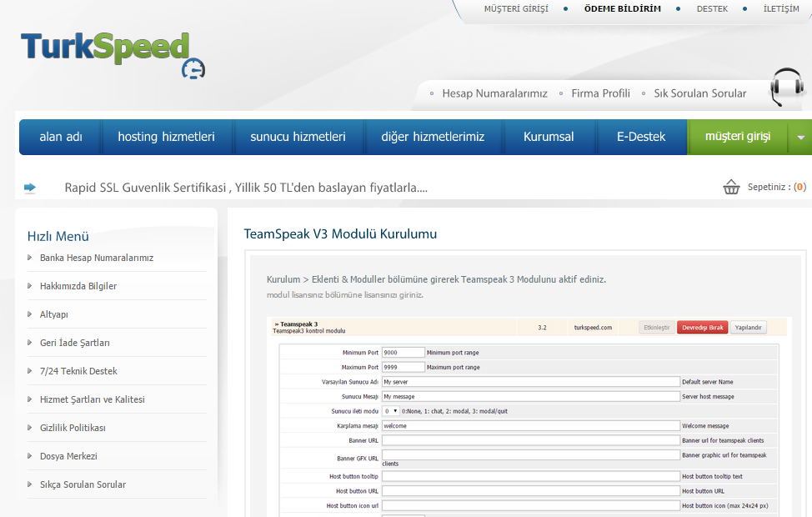Click the speedometer icon under the logo
Image resolution: width=812 pixels, height=517 pixels.
pos(193,69)
